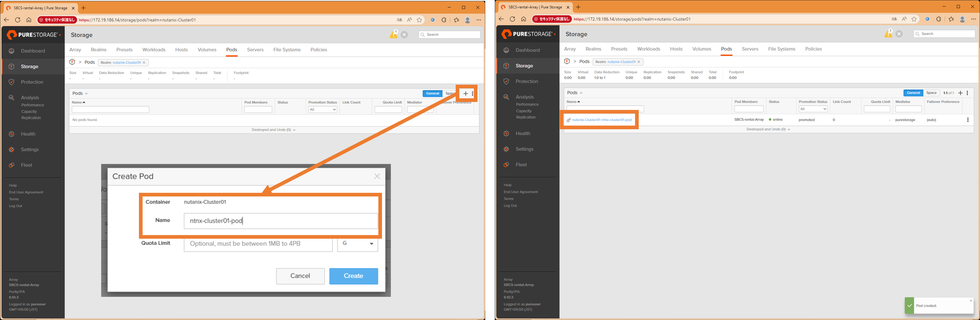Screen dimensions: 980x320
Task: Open the Hosts tab in the right window
Action: click(676, 49)
